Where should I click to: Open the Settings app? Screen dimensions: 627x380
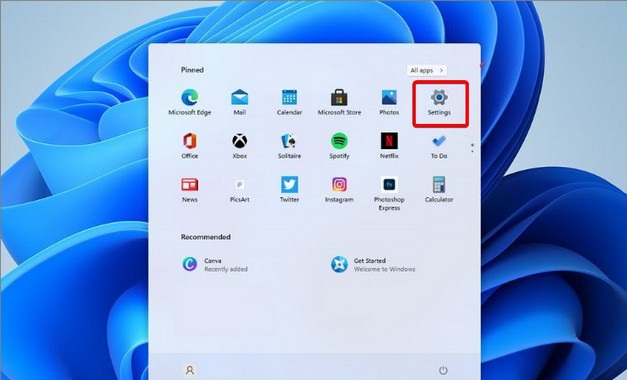click(439, 103)
